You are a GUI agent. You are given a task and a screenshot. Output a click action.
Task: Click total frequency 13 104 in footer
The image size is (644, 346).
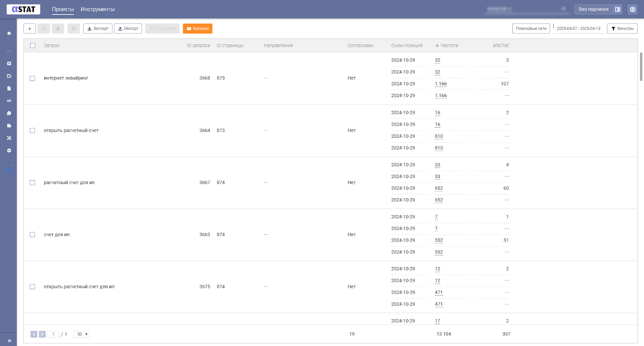pos(444,334)
